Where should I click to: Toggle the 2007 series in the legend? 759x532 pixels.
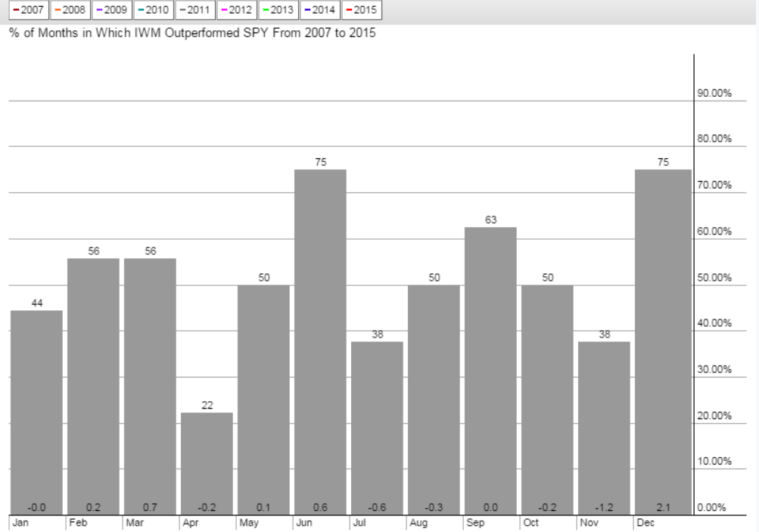point(27,11)
